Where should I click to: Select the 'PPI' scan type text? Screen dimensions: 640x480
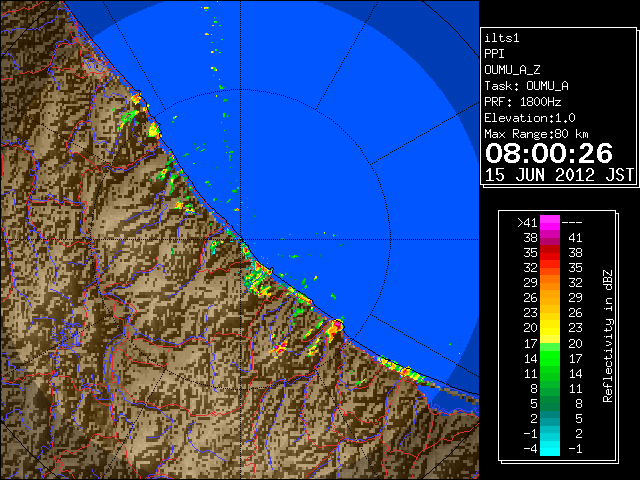[494, 54]
